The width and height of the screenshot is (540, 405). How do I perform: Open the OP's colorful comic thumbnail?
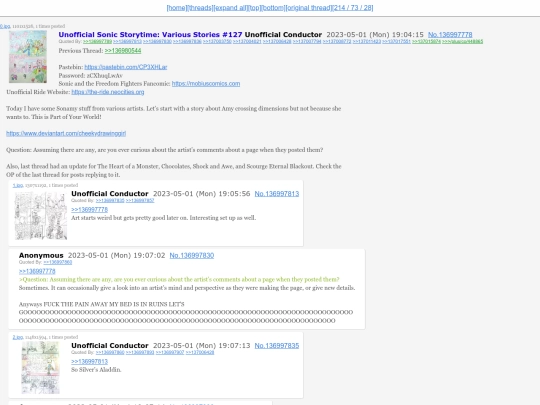click(x=28, y=56)
